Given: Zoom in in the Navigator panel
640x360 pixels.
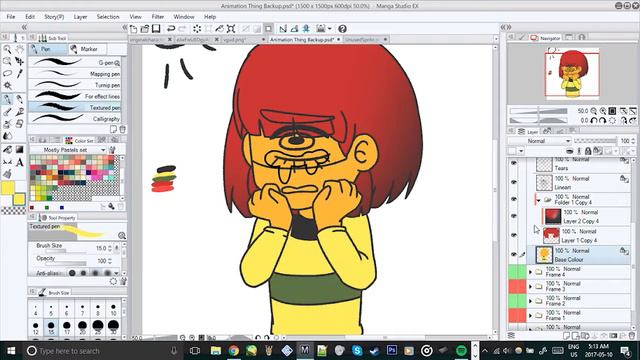Looking at the screenshot, I should tap(603, 111).
